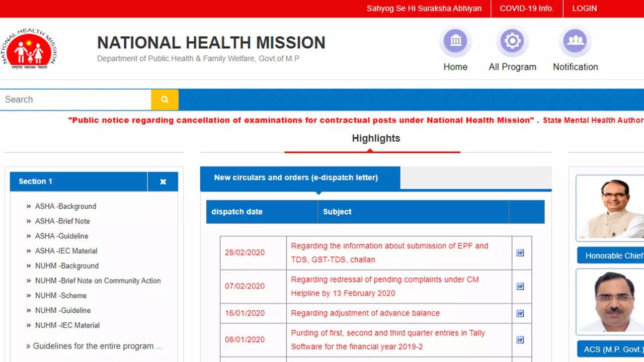Open ASHA -Background link
The width and height of the screenshot is (644, 362).
[x=65, y=206]
